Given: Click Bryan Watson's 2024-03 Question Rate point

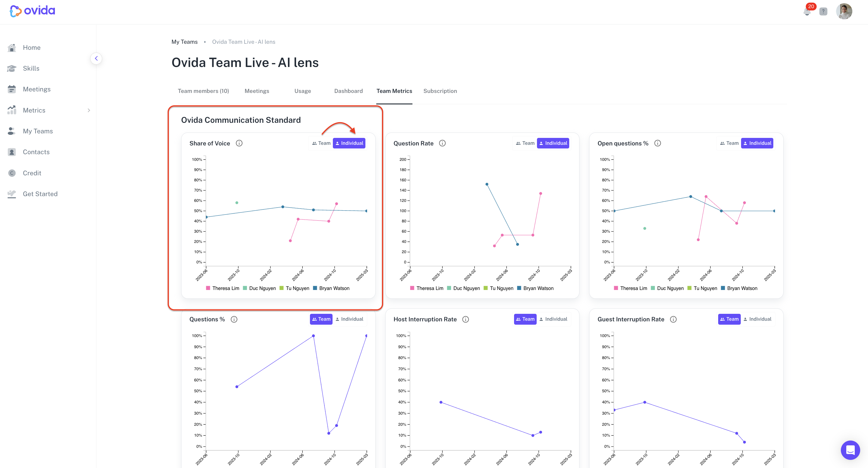Looking at the screenshot, I should click(x=487, y=184).
